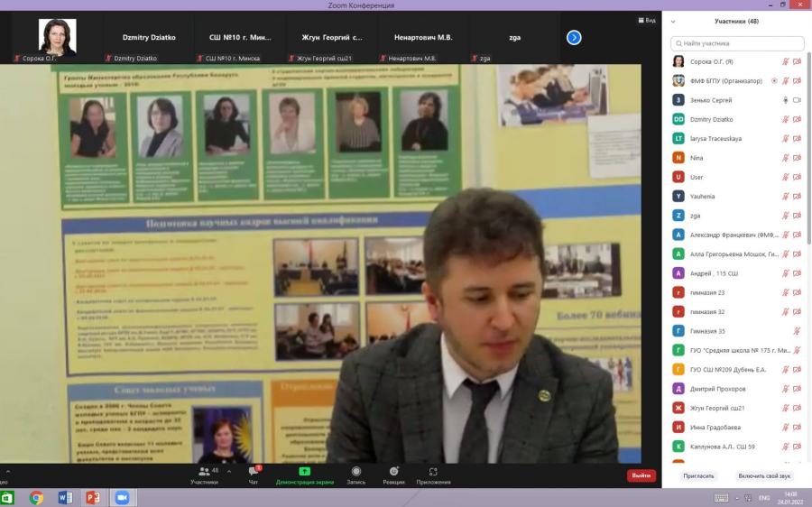Click the red Выйти leave button
The image size is (812, 507).
641,475
